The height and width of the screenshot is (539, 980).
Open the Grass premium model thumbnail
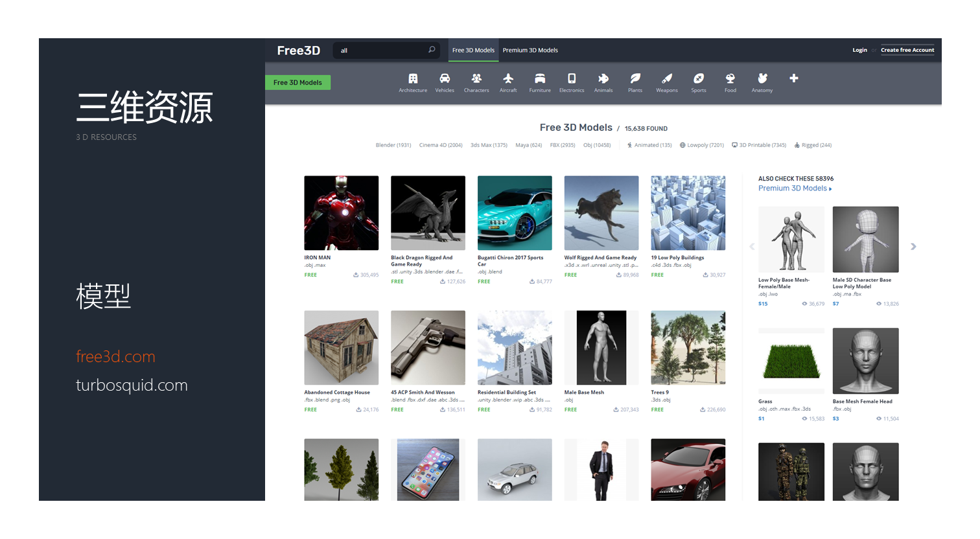(x=791, y=361)
